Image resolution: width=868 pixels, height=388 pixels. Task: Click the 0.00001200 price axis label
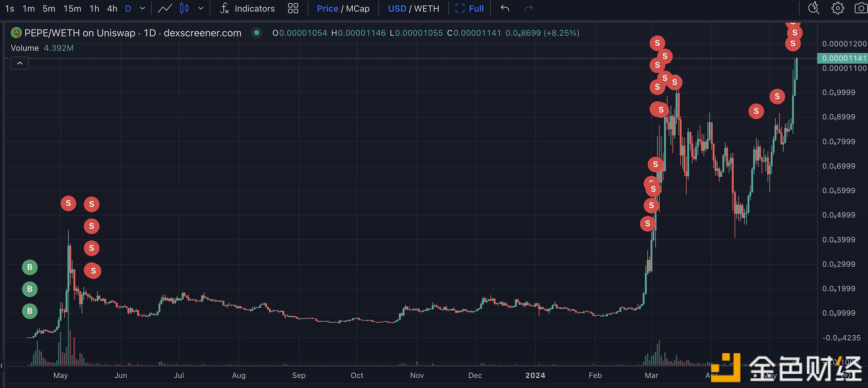click(x=844, y=44)
